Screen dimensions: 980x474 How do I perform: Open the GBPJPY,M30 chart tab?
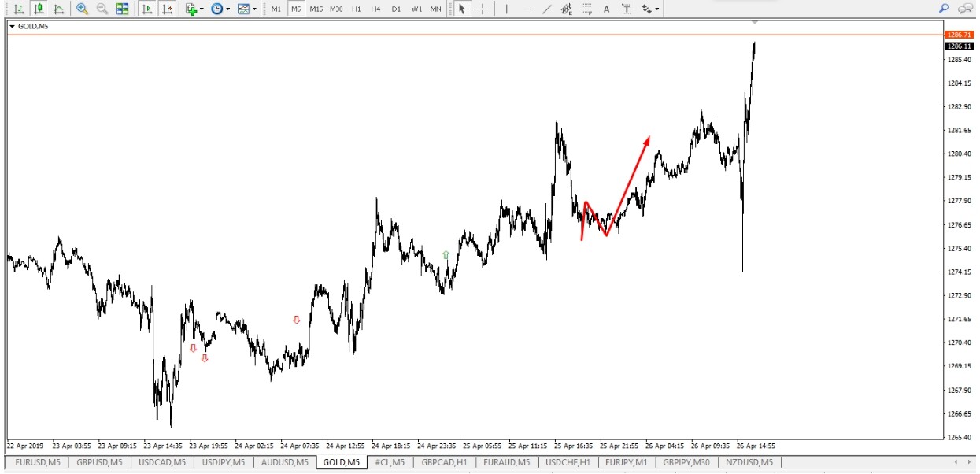[686, 462]
